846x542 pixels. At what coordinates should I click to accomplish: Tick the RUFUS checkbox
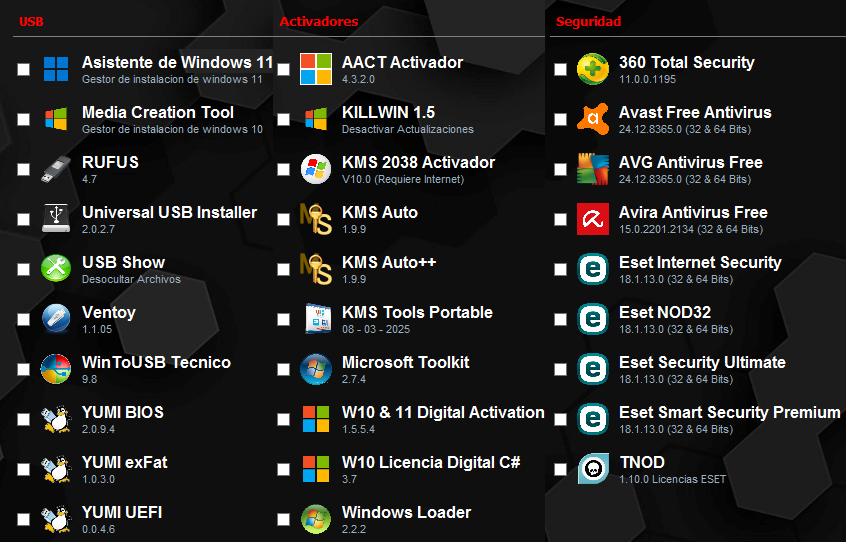click(23, 169)
